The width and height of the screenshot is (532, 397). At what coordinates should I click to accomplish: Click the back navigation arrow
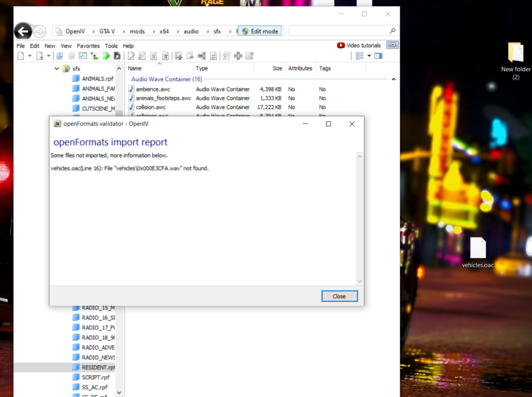23,31
